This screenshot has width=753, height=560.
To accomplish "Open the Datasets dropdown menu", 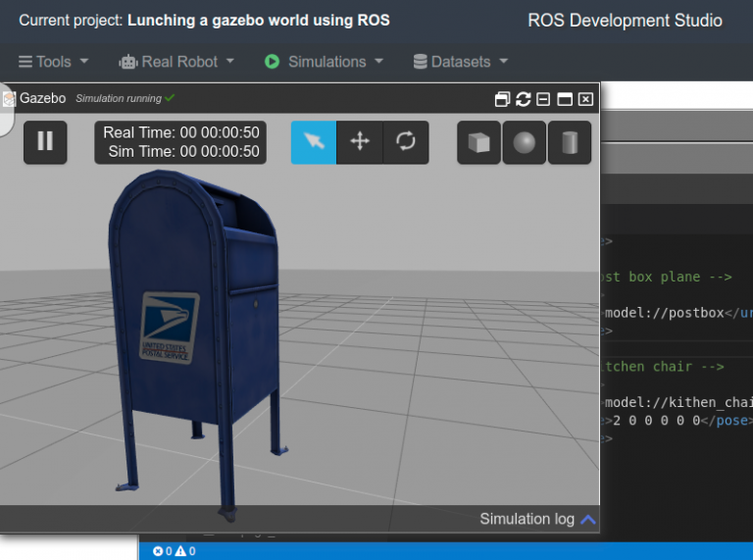I will (x=461, y=62).
